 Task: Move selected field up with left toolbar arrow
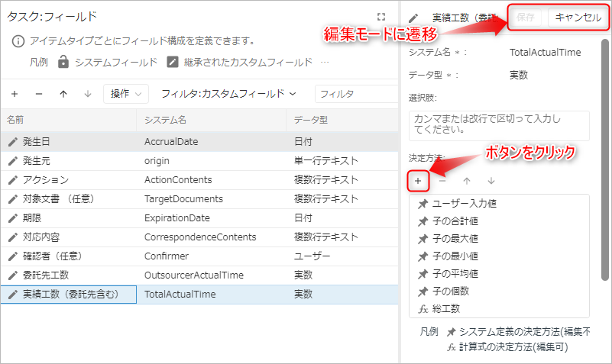click(63, 94)
